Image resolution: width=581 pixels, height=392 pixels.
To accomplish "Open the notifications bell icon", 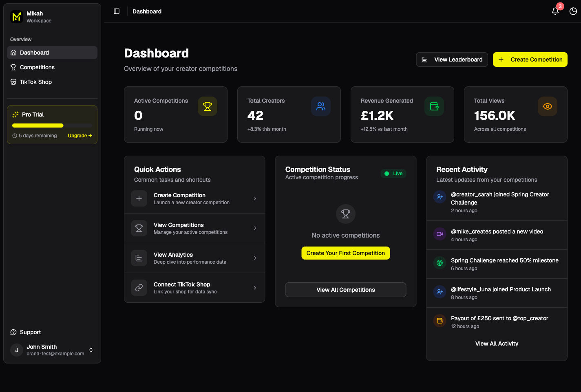I will (x=555, y=11).
